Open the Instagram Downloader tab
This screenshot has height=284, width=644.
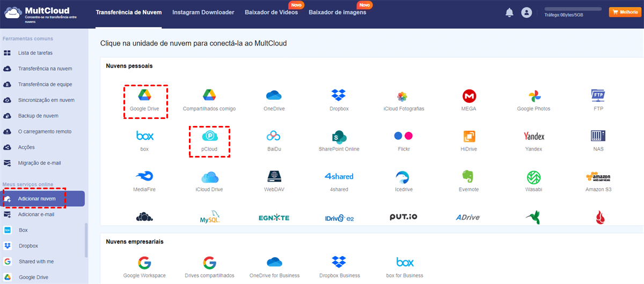click(203, 12)
